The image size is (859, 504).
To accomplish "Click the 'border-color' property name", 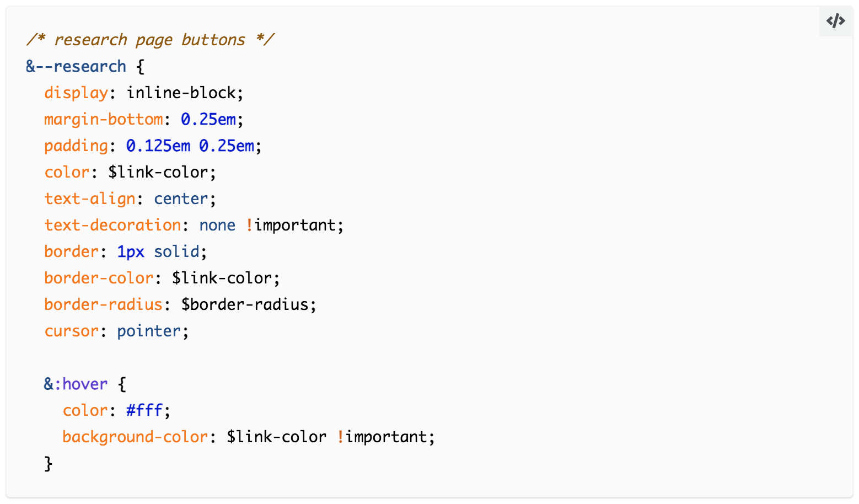I will 99,278.
